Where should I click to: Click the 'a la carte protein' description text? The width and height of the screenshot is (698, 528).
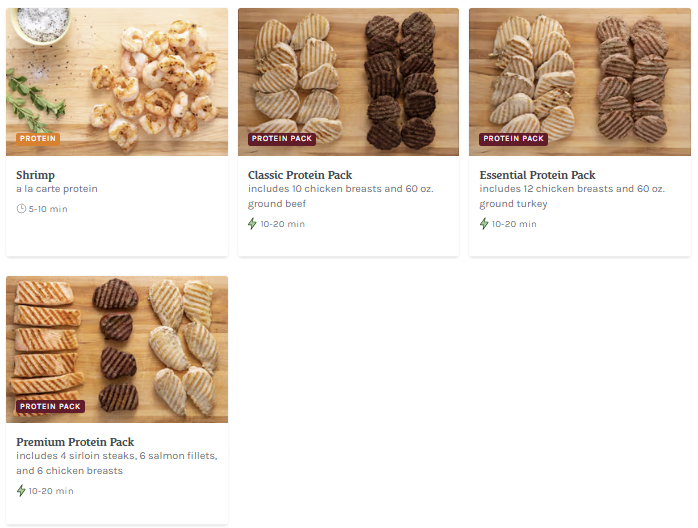(x=57, y=189)
